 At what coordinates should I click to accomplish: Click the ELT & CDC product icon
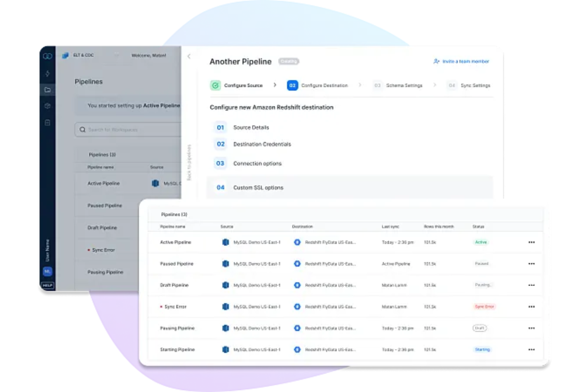[x=65, y=56]
